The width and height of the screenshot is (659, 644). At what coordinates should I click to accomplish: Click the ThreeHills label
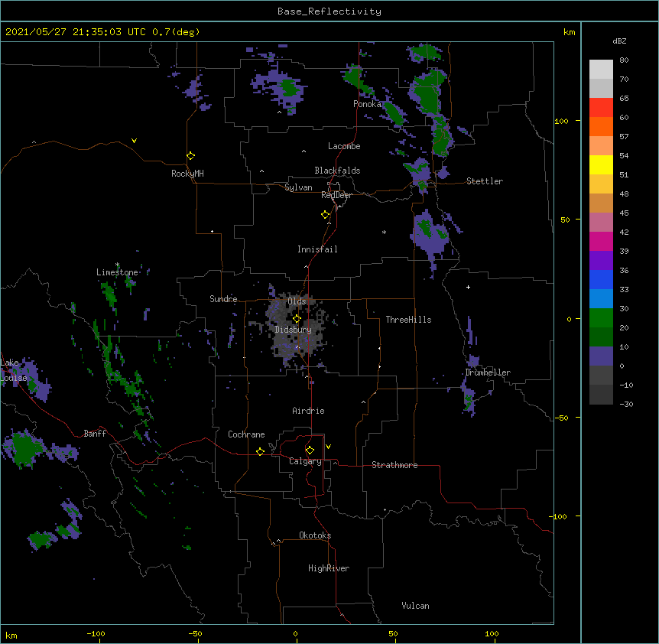[x=408, y=320]
